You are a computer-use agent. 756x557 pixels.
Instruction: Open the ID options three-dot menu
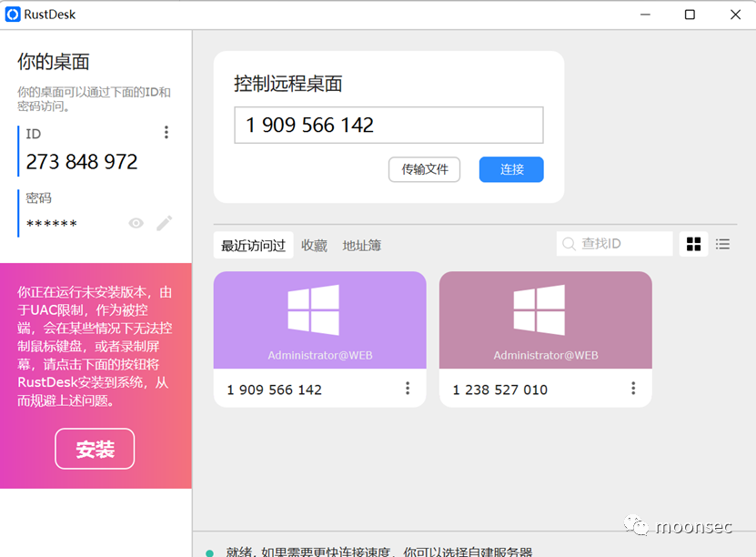click(166, 132)
